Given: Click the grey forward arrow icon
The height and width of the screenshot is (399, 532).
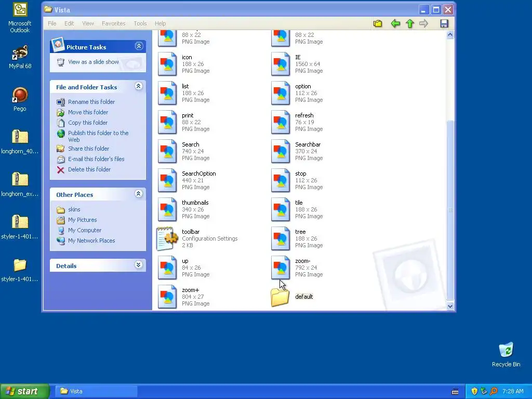Looking at the screenshot, I should (x=423, y=24).
